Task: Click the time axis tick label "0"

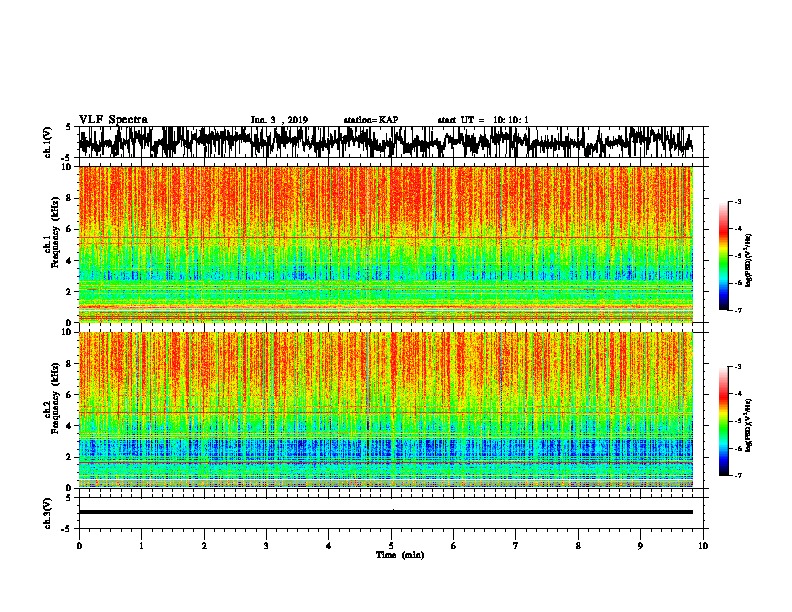Action: point(79,546)
